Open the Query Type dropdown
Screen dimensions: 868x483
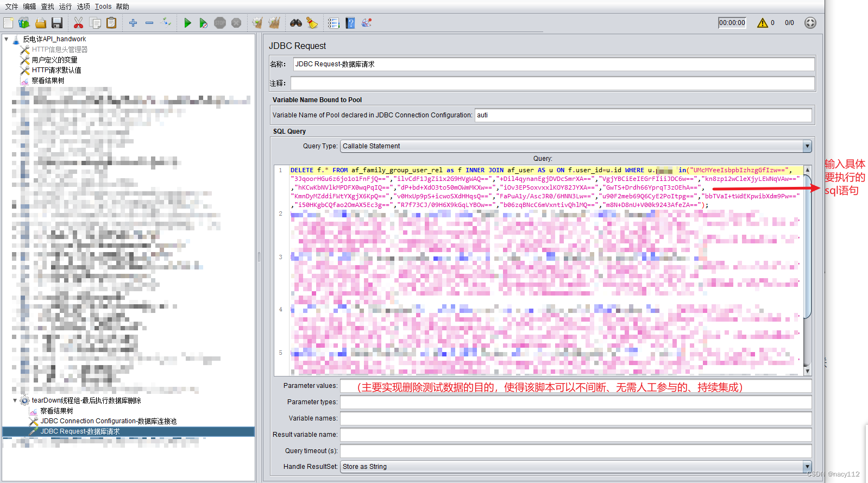[807, 146]
